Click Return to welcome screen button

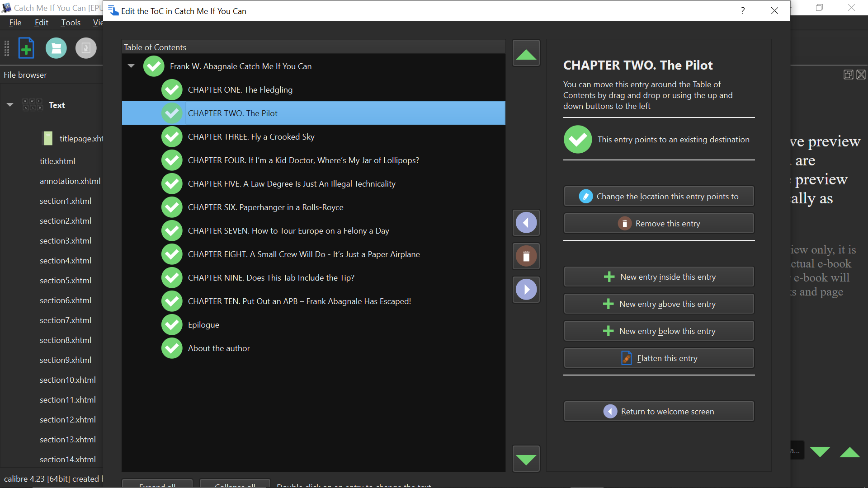659,411
